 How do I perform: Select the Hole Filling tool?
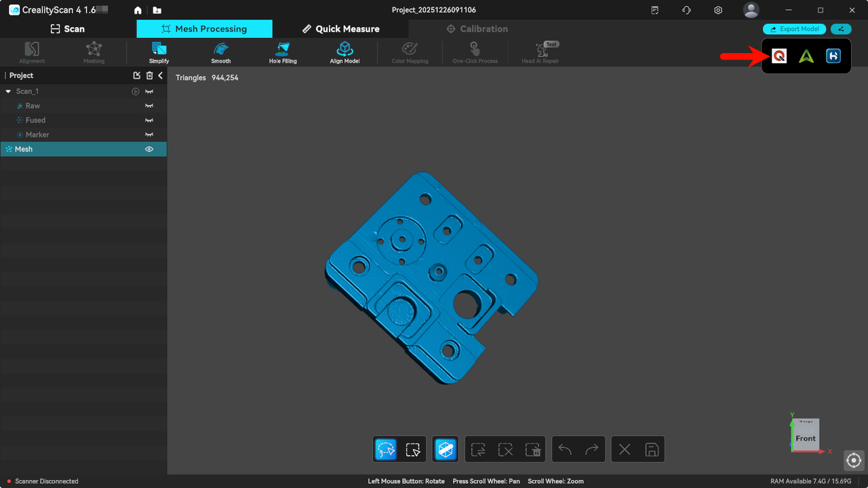click(x=283, y=52)
